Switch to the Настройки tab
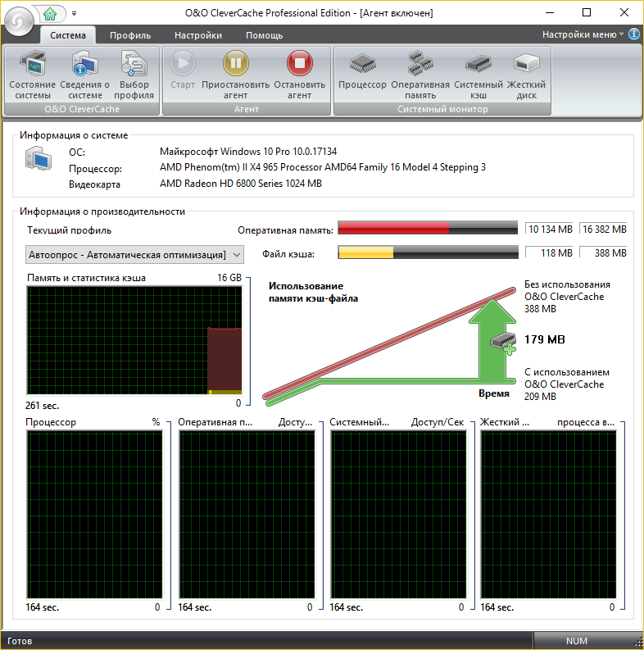This screenshot has width=644, height=650. [198, 35]
